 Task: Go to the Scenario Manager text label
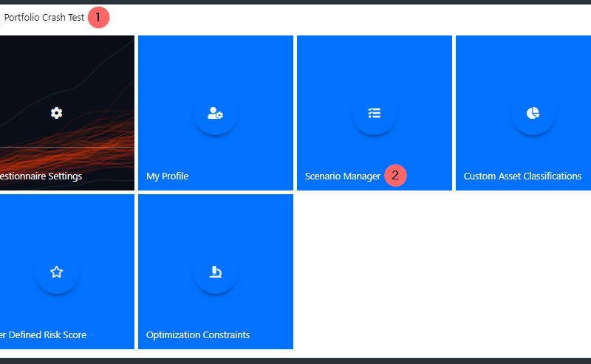(x=342, y=176)
